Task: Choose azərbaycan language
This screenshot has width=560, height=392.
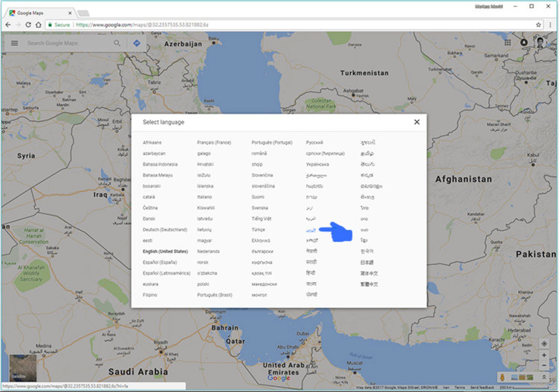Action: [x=154, y=153]
